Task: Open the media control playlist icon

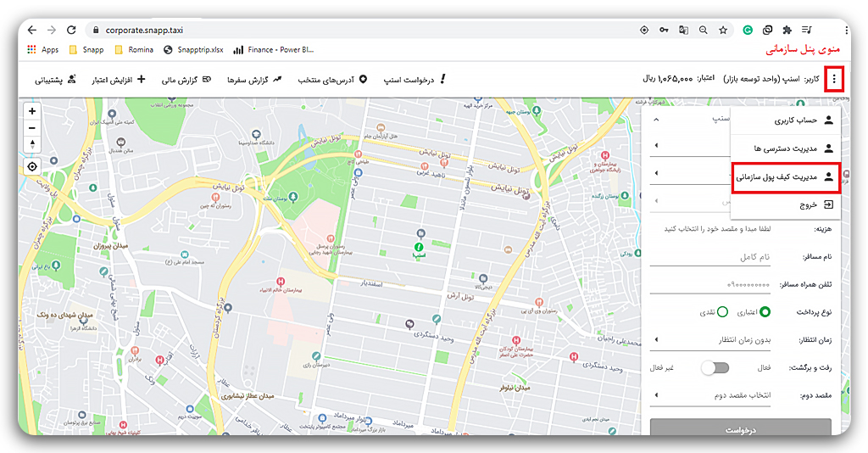Action: click(807, 31)
